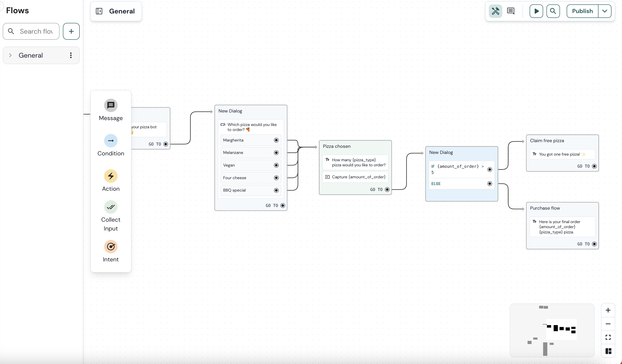The height and width of the screenshot is (364, 622).
Task: Click the Margherita option connector
Action: click(276, 140)
